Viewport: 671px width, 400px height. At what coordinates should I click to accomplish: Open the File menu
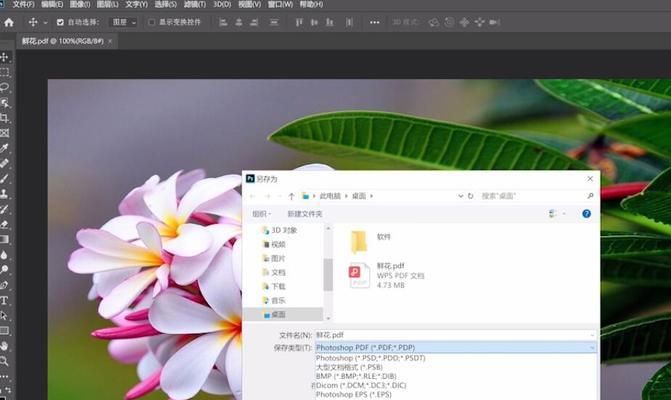[x=23, y=5]
